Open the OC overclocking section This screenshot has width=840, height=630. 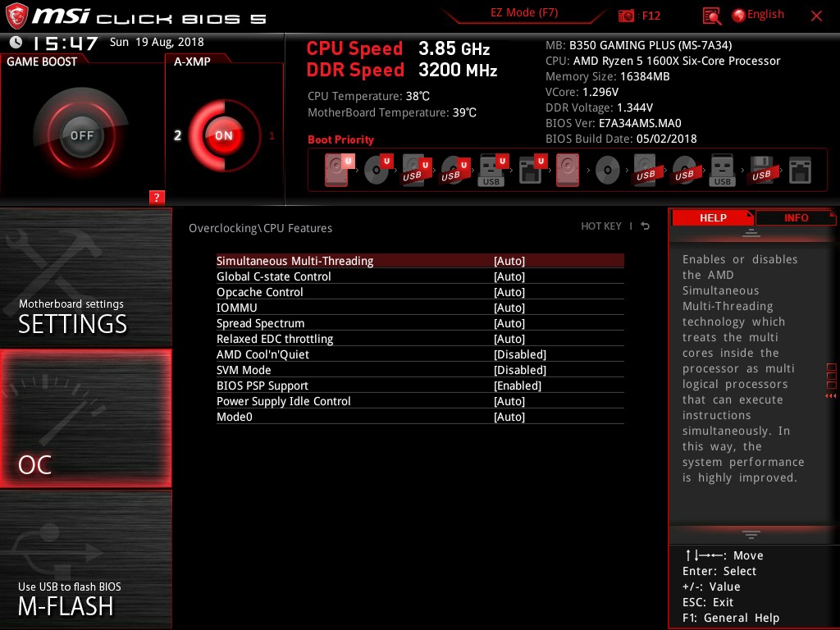[x=85, y=418]
